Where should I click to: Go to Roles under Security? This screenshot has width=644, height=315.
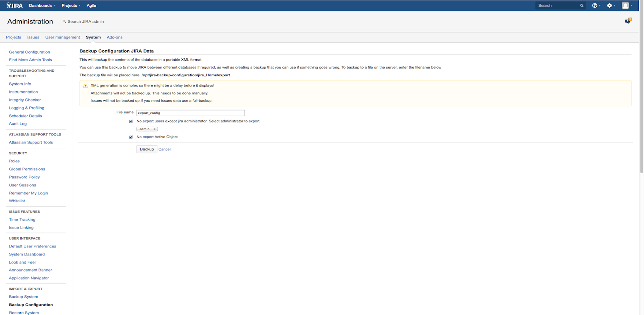coord(14,161)
